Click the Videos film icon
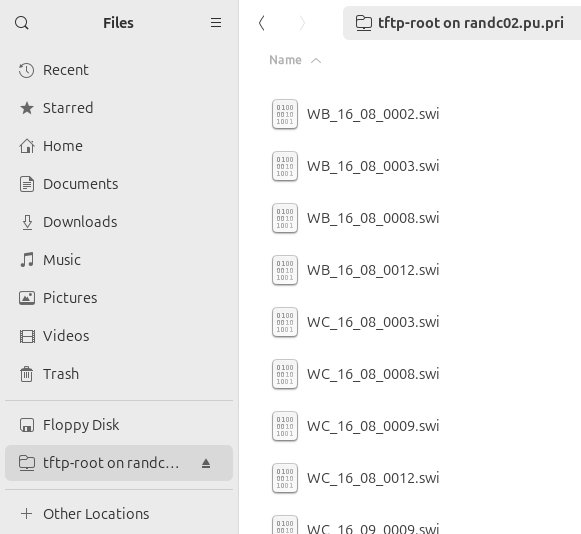The image size is (581, 534). (27, 336)
